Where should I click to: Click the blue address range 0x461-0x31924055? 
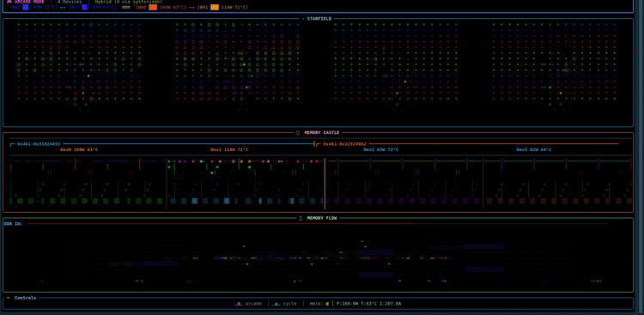pos(39,144)
